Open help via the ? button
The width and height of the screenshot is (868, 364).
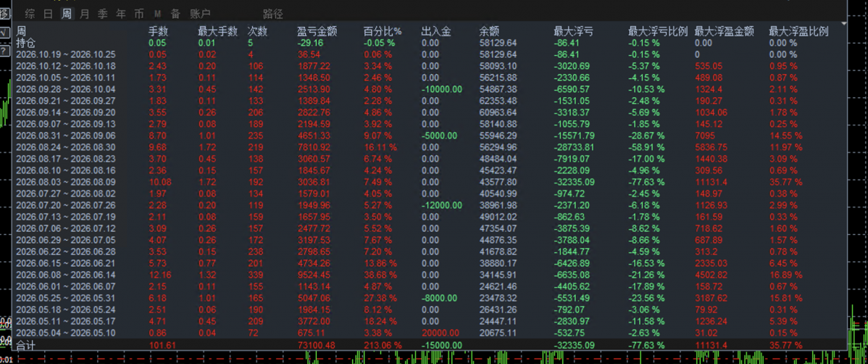point(4,51)
